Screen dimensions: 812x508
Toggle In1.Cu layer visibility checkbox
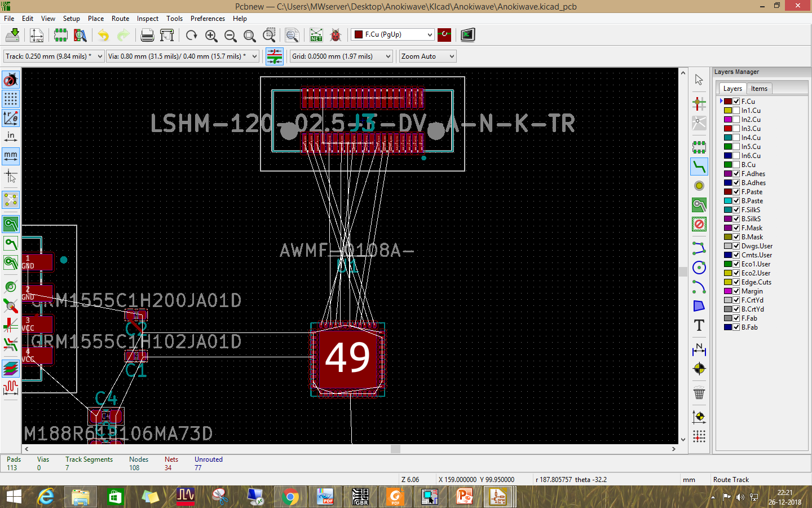click(736, 111)
